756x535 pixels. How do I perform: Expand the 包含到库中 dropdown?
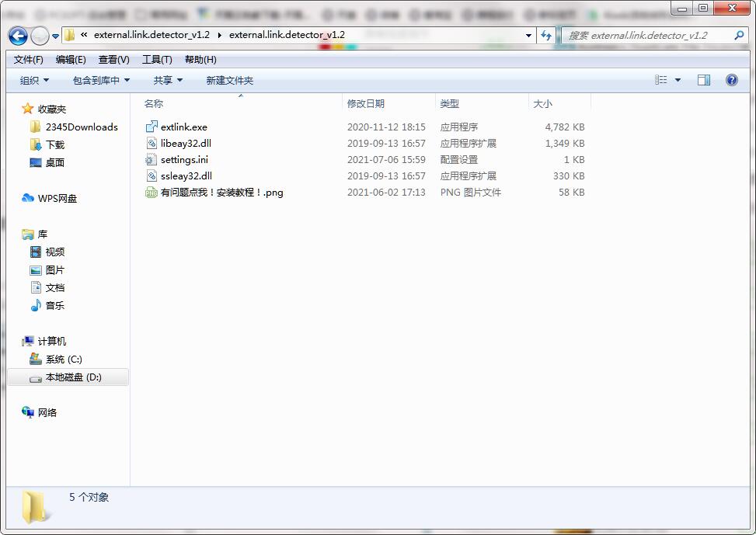click(x=101, y=80)
